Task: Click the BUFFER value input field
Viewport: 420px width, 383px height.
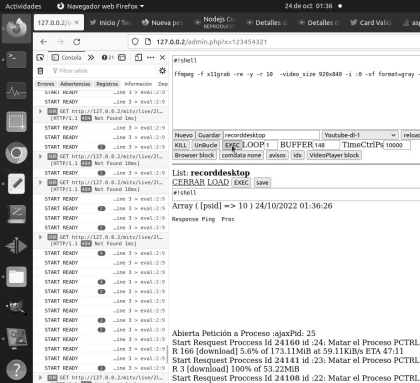Action: pos(326,145)
